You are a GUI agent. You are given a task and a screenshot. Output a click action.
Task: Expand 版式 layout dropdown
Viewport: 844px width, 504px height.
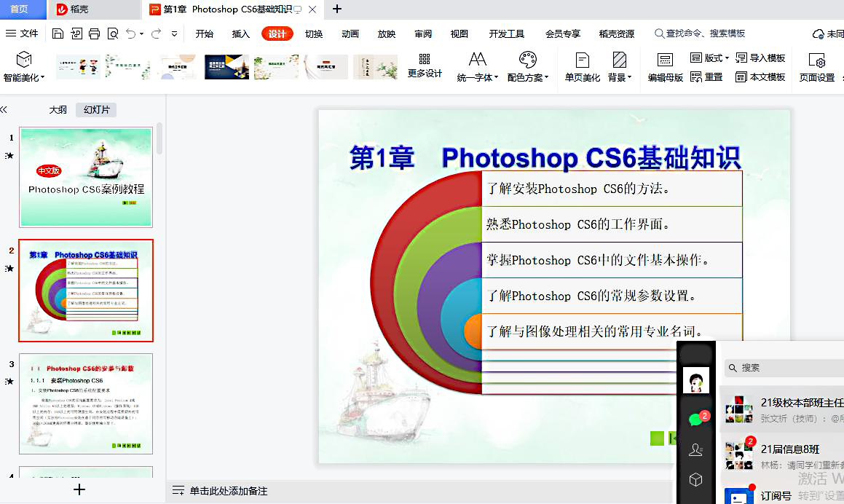[x=710, y=58]
